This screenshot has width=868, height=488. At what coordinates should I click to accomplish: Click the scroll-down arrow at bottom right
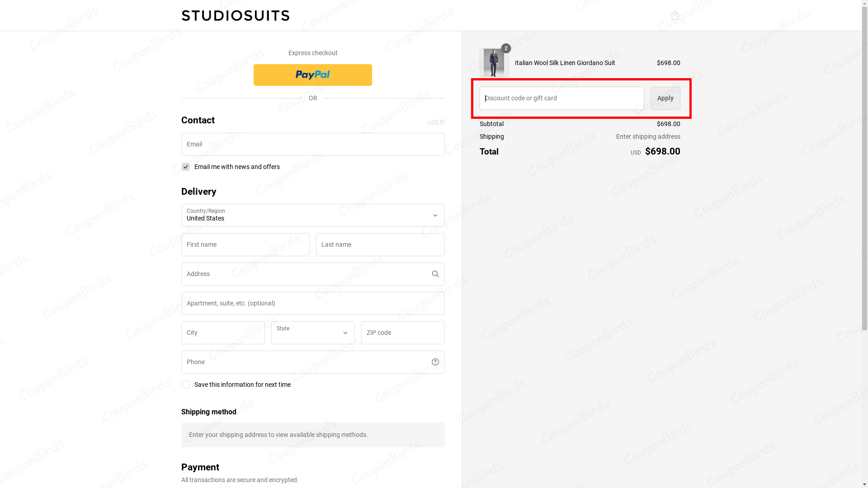coord(864,483)
